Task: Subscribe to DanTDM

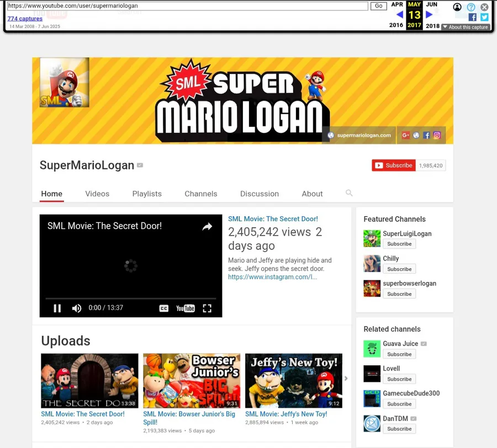Action: coord(399,429)
